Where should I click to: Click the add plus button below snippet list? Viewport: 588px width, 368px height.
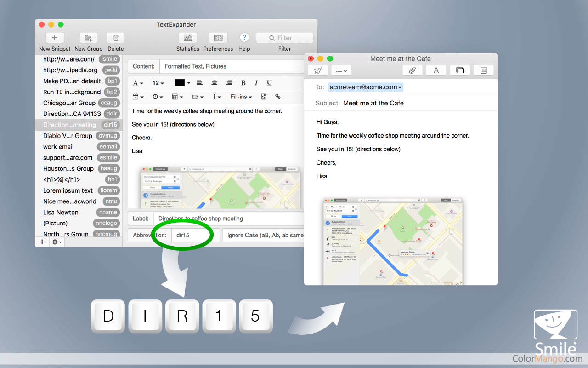(x=42, y=242)
